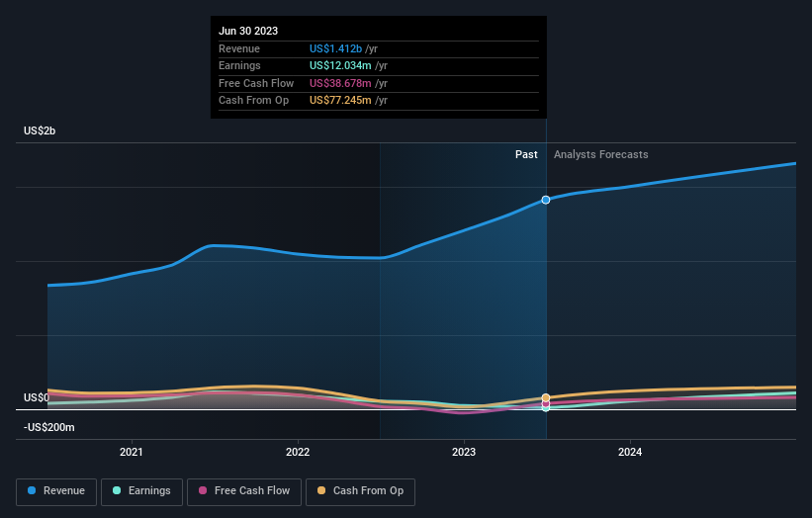Click the US$12.034m earnings value
Viewport: 812px width, 518px height.
coord(340,65)
